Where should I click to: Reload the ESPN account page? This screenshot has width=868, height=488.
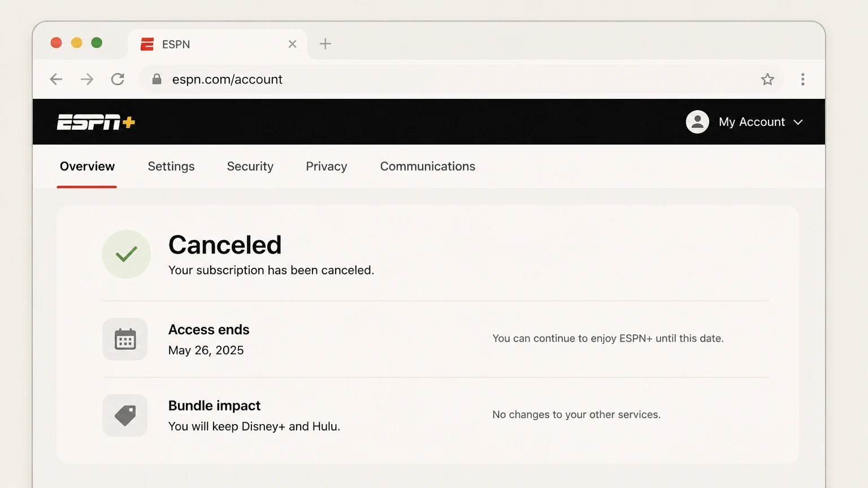pos(118,79)
